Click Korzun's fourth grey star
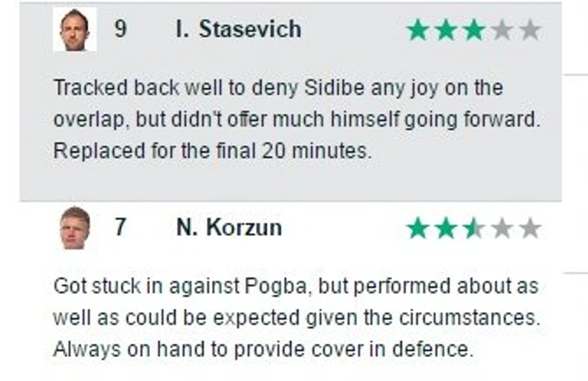This screenshot has height=381, width=588. point(502,228)
